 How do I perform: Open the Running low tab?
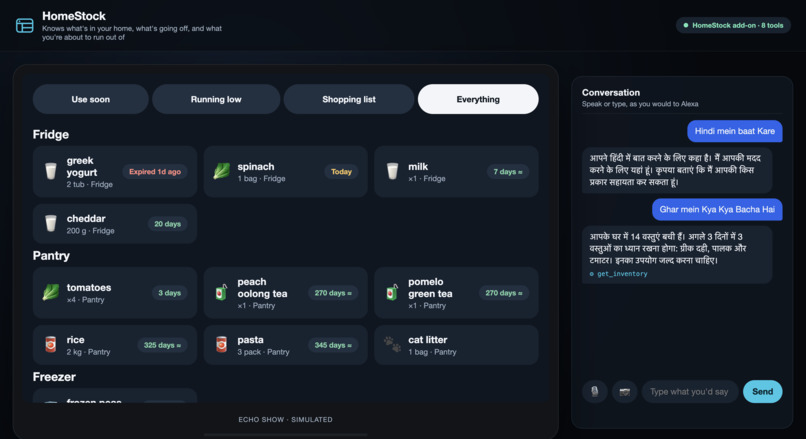pyautogui.click(x=216, y=99)
